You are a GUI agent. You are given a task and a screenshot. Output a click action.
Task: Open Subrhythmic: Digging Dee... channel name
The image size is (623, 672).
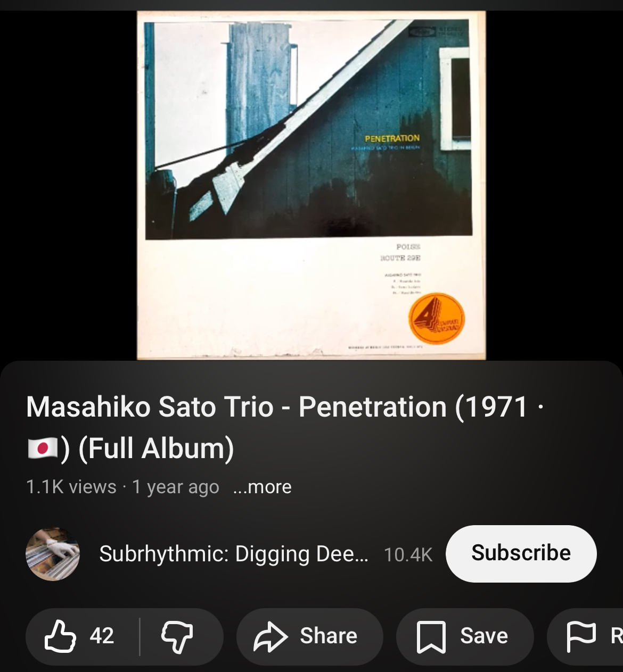coord(234,554)
